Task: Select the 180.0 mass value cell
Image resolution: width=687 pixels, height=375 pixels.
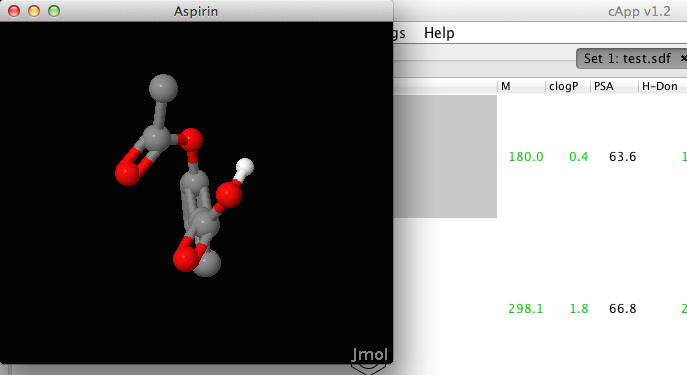Action: (x=526, y=157)
